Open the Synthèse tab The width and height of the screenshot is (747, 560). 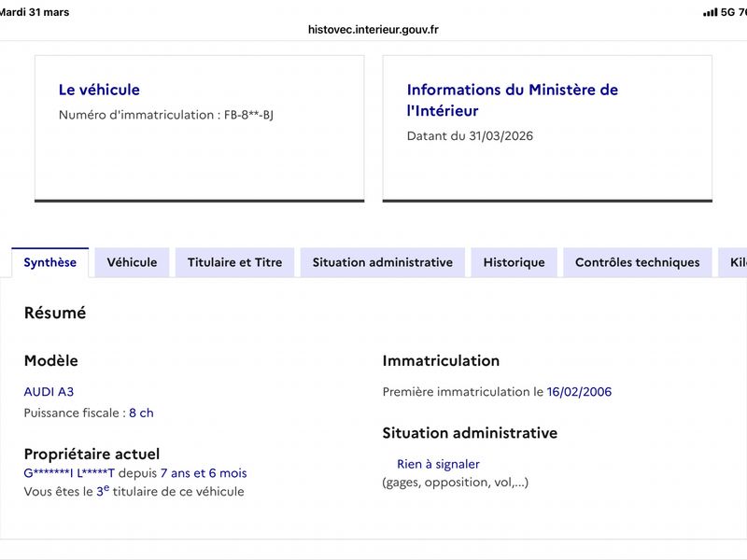(x=50, y=262)
